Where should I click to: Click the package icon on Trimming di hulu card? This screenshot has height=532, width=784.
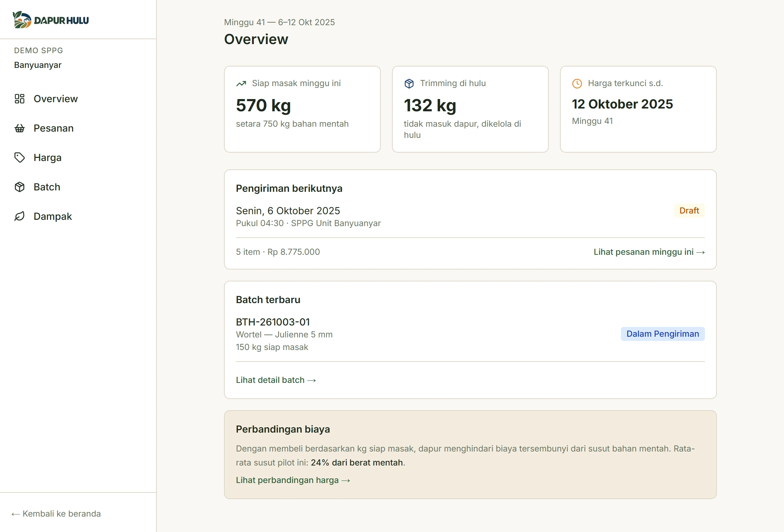click(409, 83)
